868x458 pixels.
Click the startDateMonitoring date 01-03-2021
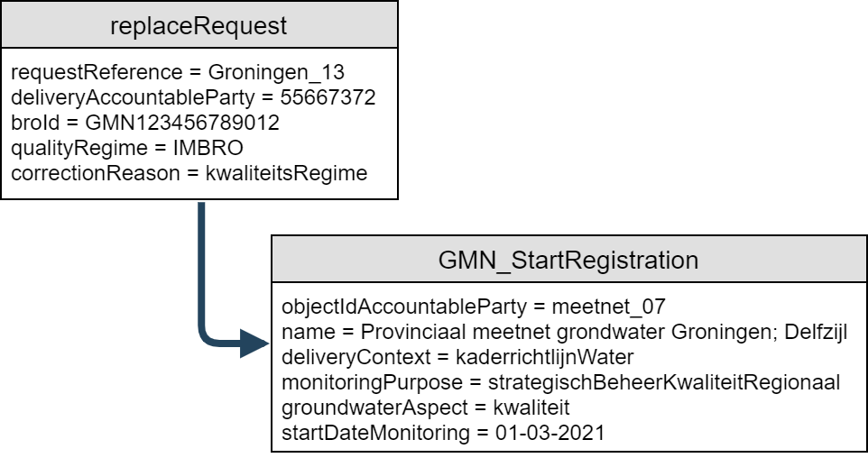pyautogui.click(x=549, y=432)
